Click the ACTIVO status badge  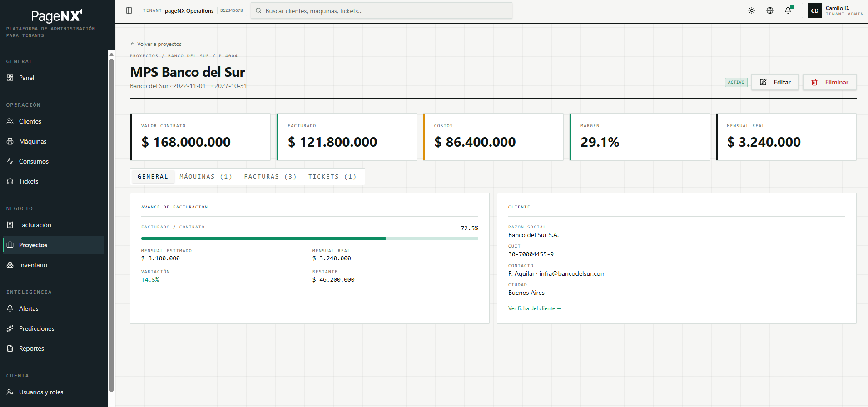736,82
